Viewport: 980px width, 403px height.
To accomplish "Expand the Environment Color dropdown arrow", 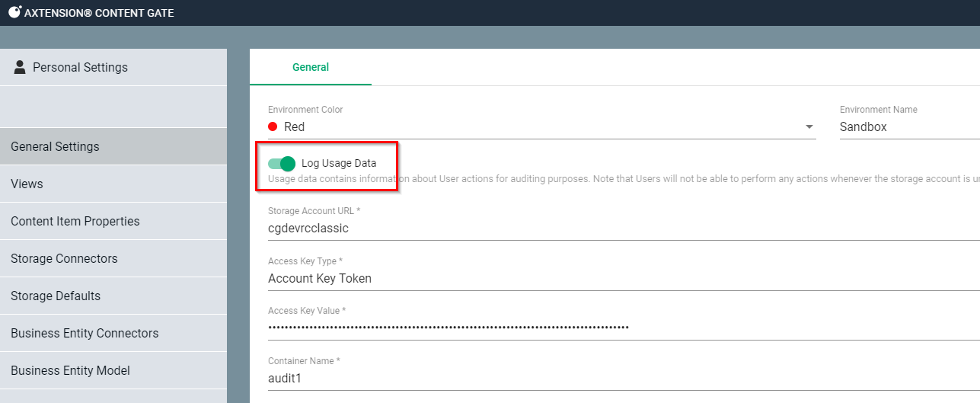I will [809, 127].
